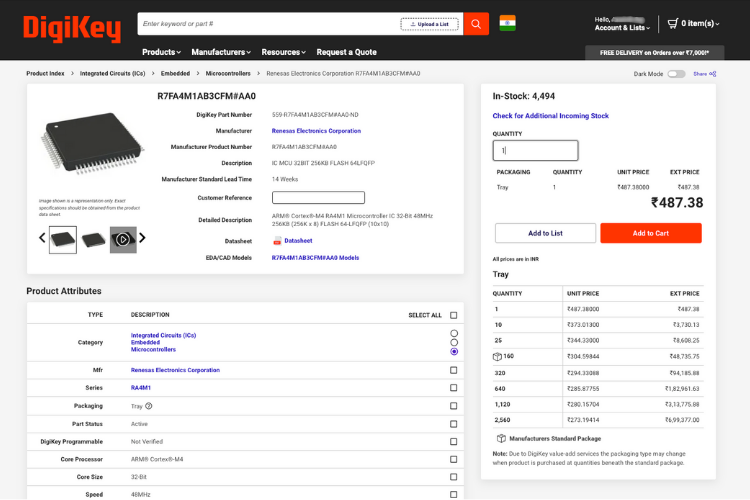Click the main product chip image
The height and width of the screenshot is (500, 750).
[x=91, y=143]
